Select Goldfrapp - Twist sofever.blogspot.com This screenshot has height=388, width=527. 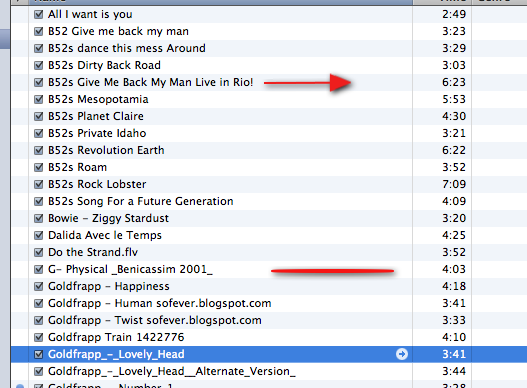point(155,320)
